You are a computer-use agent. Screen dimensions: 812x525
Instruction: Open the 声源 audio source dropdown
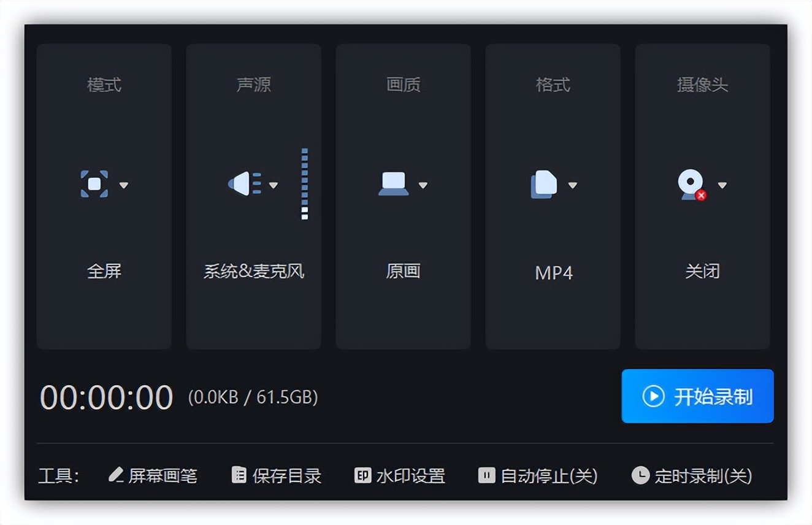(x=274, y=185)
